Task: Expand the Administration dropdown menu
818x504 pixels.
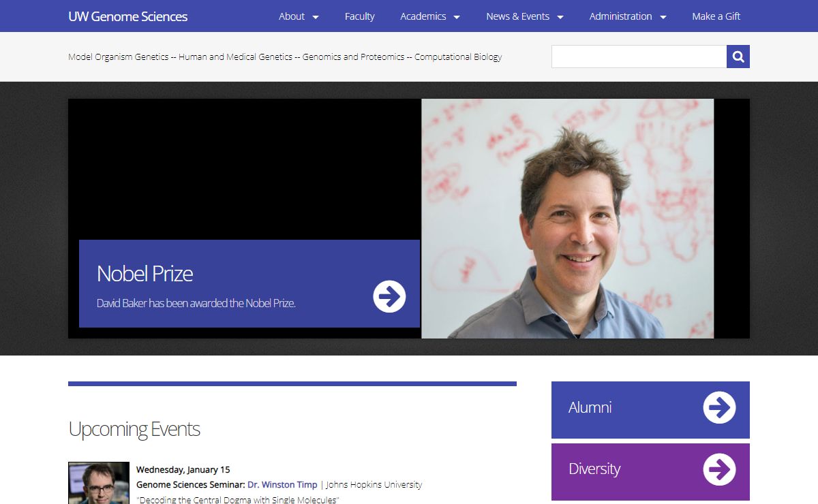Action: pyautogui.click(x=628, y=16)
